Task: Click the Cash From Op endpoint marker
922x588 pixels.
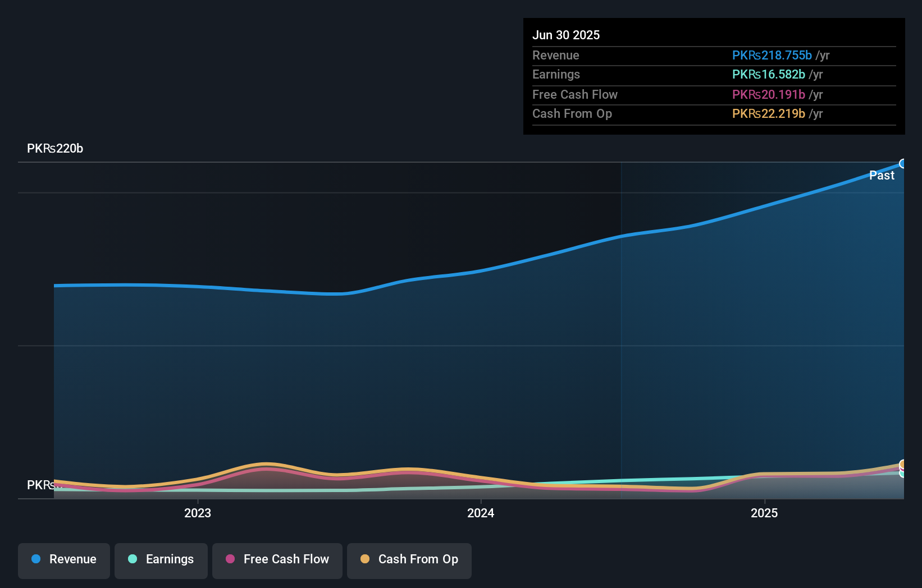Action: tap(903, 465)
